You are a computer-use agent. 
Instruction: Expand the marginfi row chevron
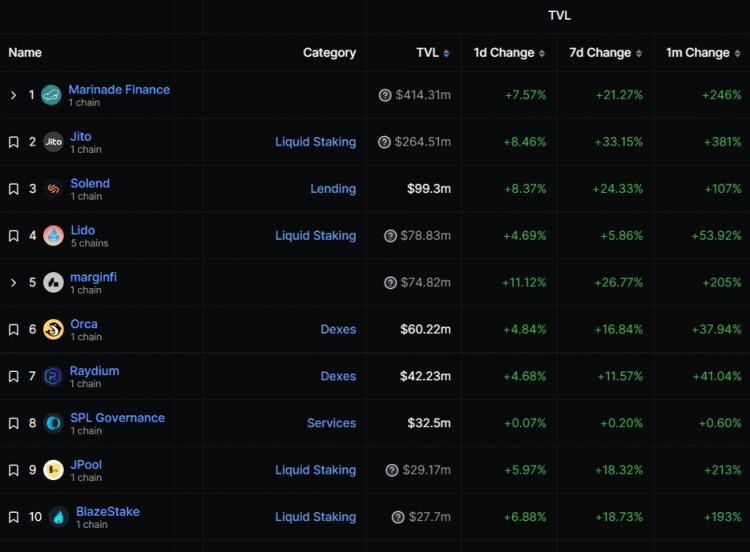13,283
